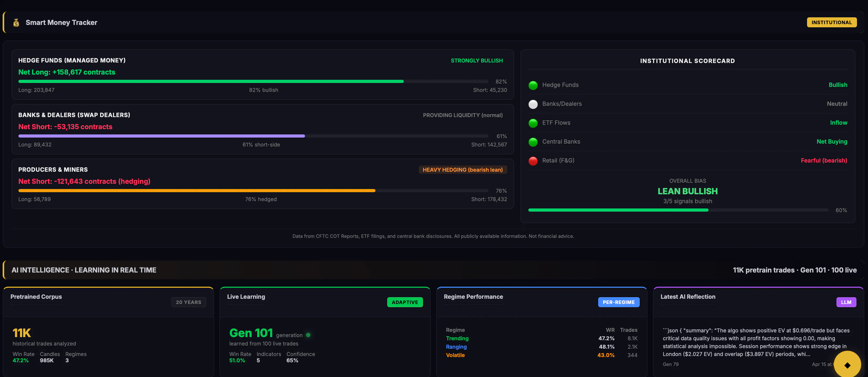This screenshot has height=377, width=868.
Task: Click "Net Short: -53,135 contracts" text
Action: coord(65,127)
